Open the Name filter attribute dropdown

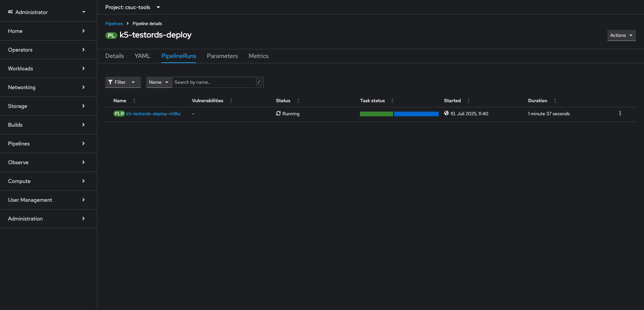(x=159, y=82)
